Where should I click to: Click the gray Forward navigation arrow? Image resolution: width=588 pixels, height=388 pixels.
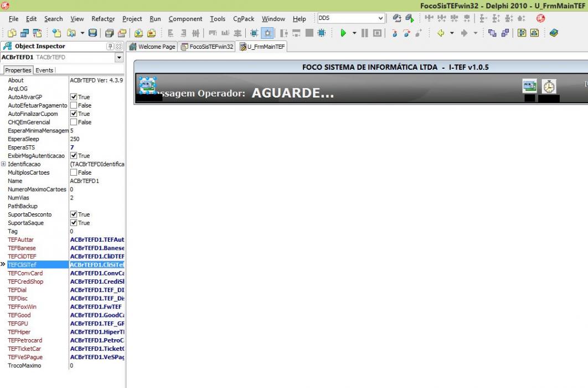pos(464,33)
